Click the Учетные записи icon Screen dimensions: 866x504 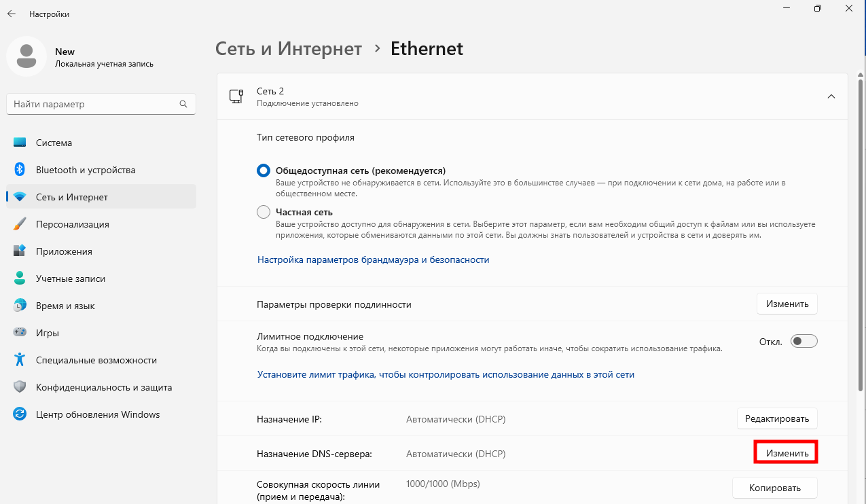coord(20,278)
